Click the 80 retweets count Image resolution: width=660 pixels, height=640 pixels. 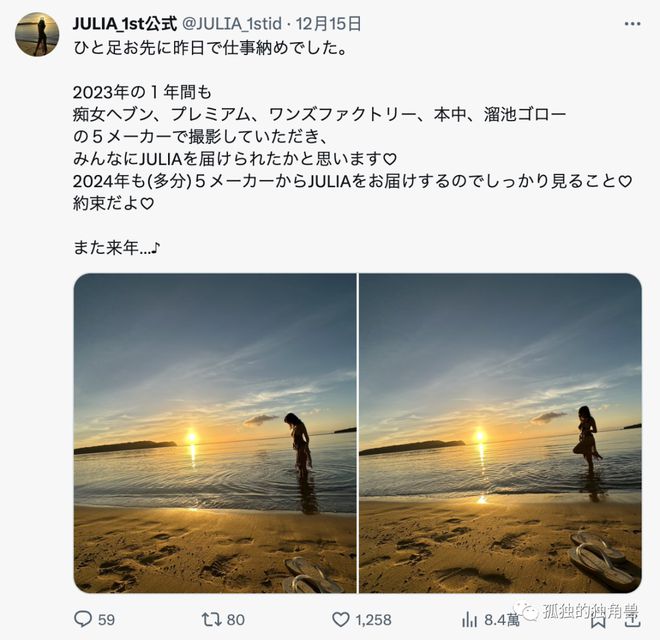[x=236, y=620]
